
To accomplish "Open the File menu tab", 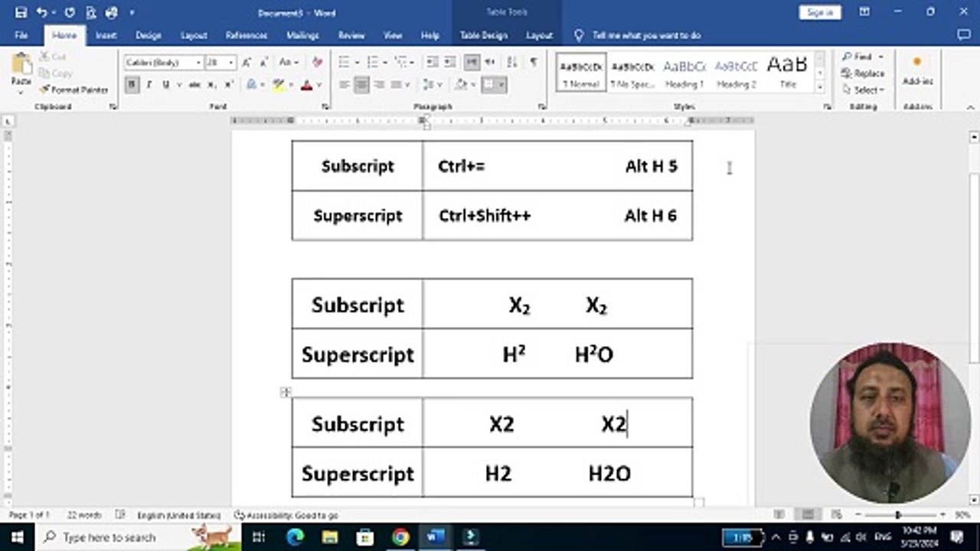I will coord(21,35).
